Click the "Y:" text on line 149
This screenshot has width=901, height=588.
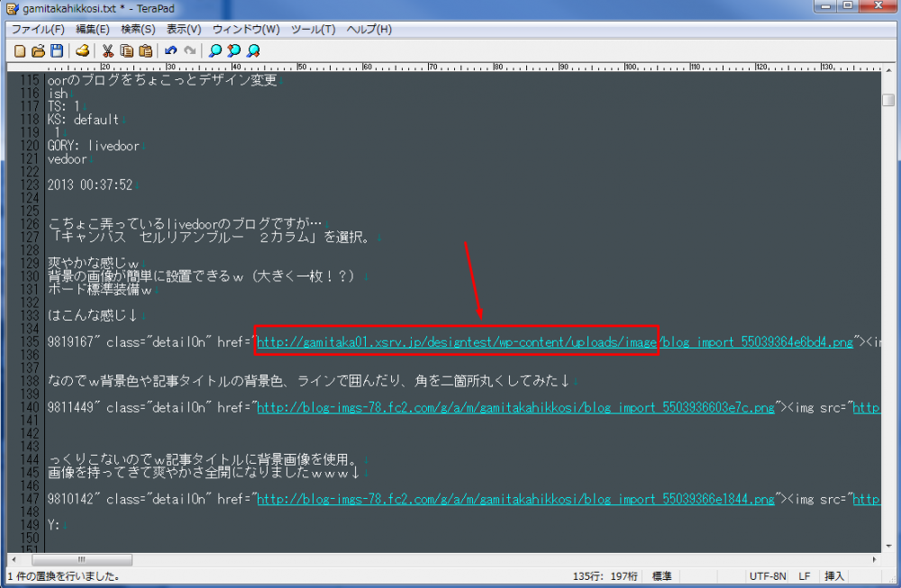click(x=53, y=525)
